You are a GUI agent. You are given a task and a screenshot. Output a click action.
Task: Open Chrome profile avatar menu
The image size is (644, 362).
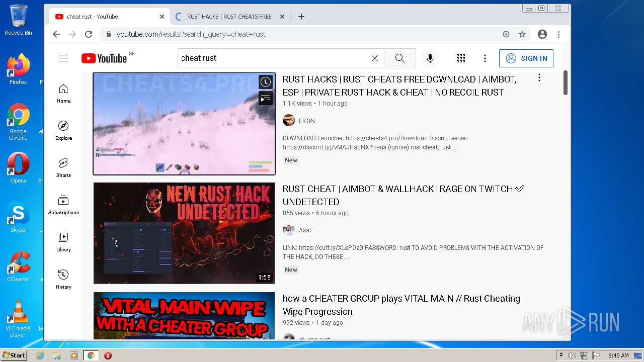(542, 34)
